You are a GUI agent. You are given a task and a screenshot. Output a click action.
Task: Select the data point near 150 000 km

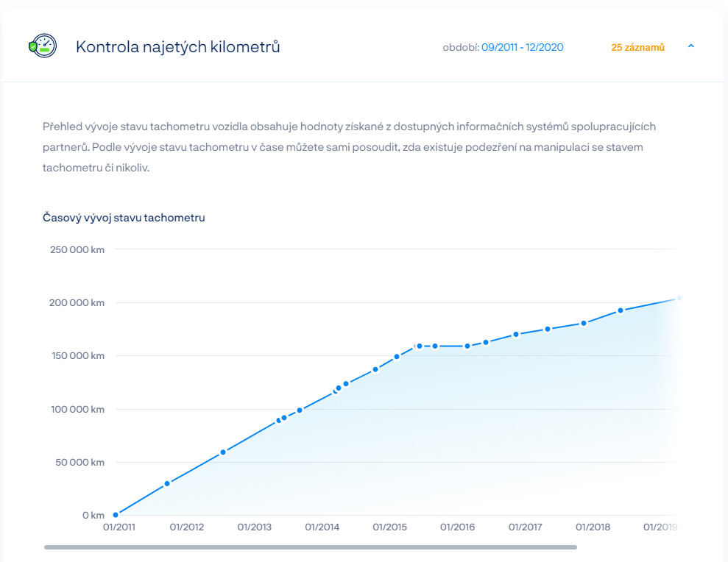(x=397, y=357)
